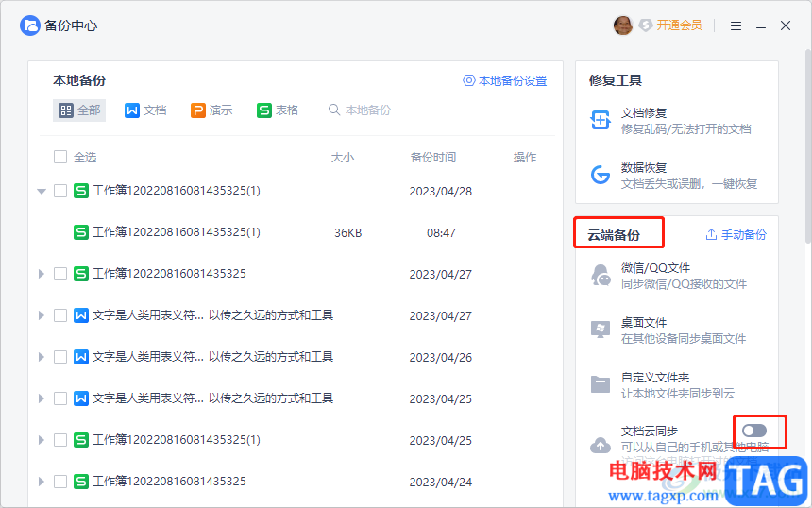The height and width of the screenshot is (508, 812).
Task: Click the 操作 column header
Action: [525, 158]
